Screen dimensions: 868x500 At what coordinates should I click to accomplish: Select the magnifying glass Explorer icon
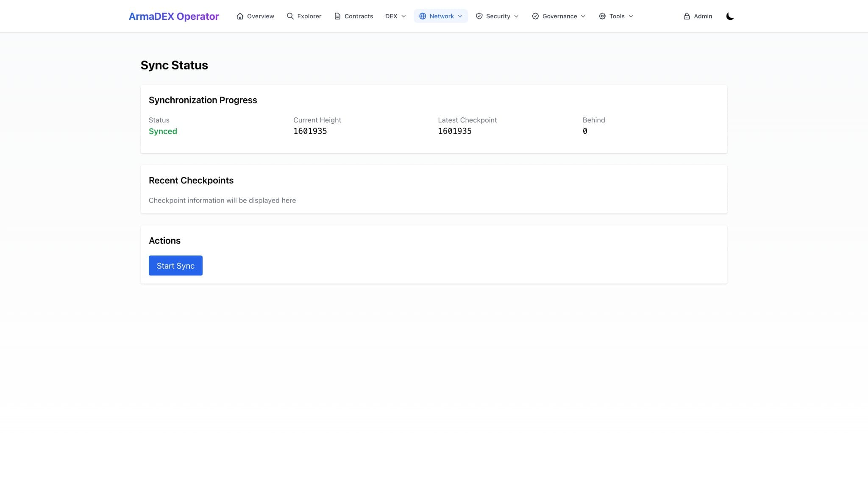coord(290,16)
